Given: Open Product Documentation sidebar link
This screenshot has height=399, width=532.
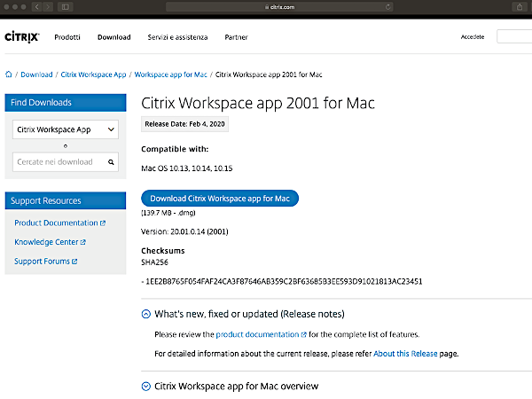Looking at the screenshot, I should (x=59, y=223).
